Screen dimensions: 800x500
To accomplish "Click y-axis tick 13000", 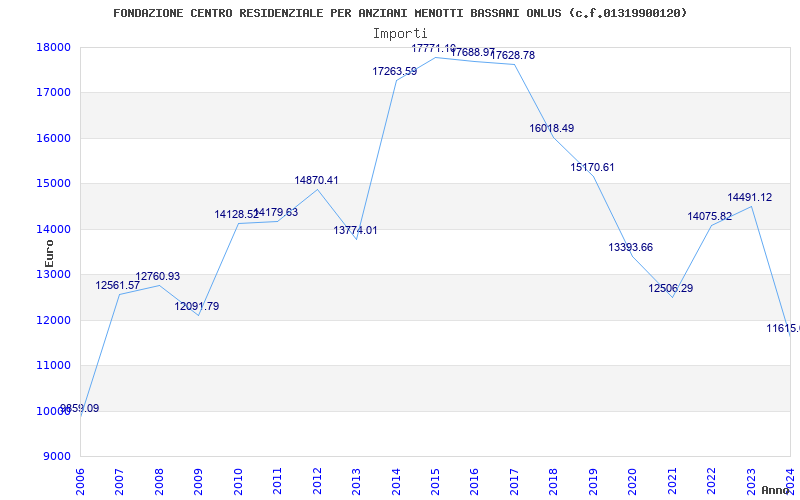I will click(x=53, y=274).
